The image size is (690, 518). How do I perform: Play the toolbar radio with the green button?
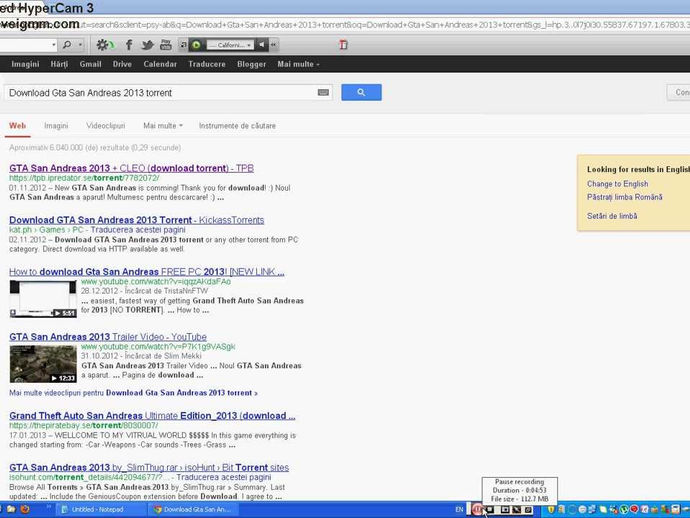[x=196, y=44]
